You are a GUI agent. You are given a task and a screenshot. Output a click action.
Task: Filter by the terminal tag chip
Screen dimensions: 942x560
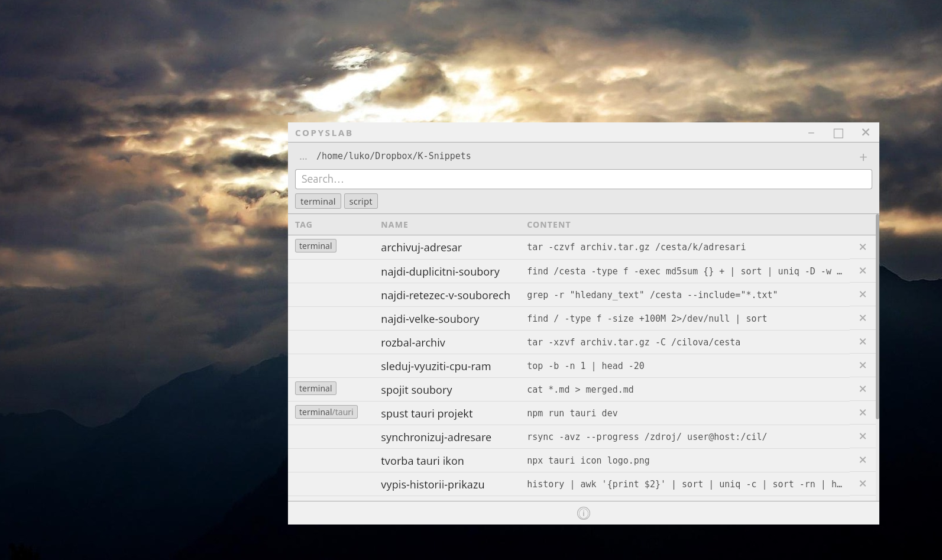pyautogui.click(x=318, y=202)
